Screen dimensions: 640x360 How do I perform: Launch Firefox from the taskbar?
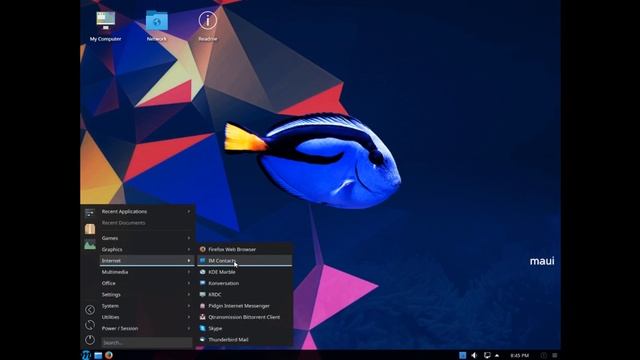(109, 355)
